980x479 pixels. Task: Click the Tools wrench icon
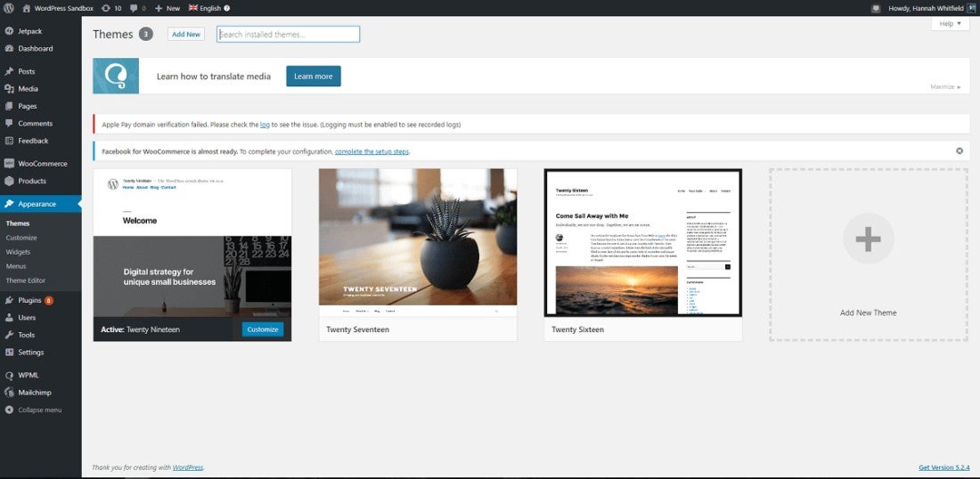tap(9, 335)
